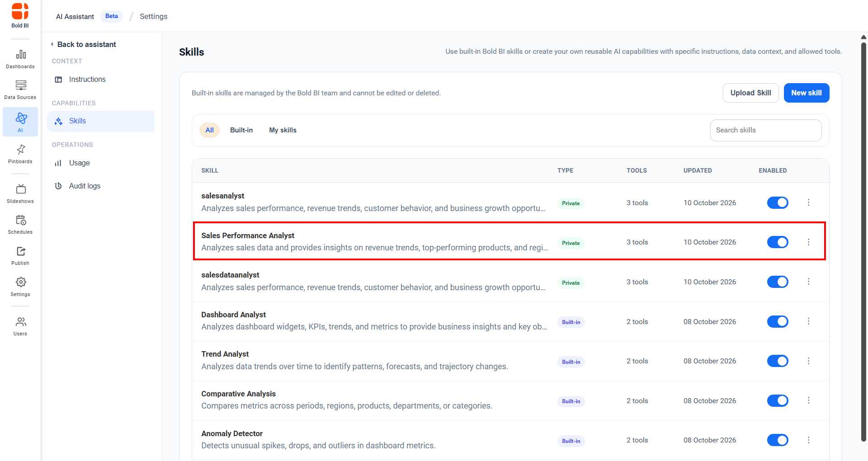This screenshot has height=461, width=868.
Task: Create a New skill
Action: pos(807,93)
